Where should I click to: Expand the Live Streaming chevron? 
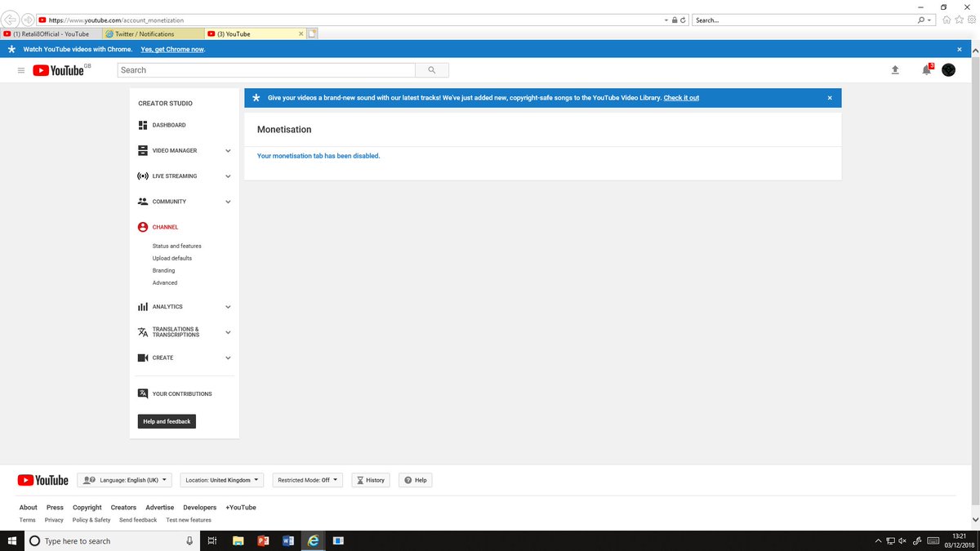click(228, 176)
